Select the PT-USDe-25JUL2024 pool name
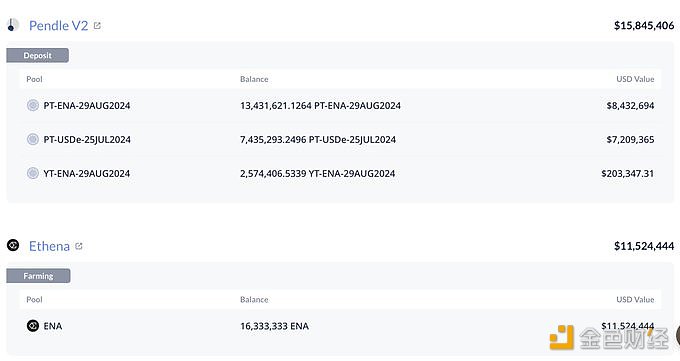This screenshot has width=680, height=361. [87, 140]
